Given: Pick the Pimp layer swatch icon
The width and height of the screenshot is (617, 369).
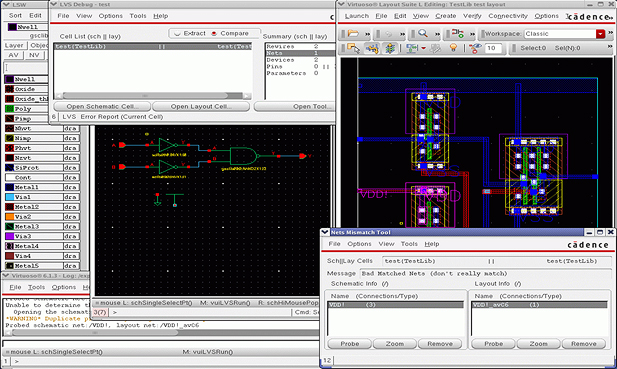Looking at the screenshot, I should click(x=9, y=119).
